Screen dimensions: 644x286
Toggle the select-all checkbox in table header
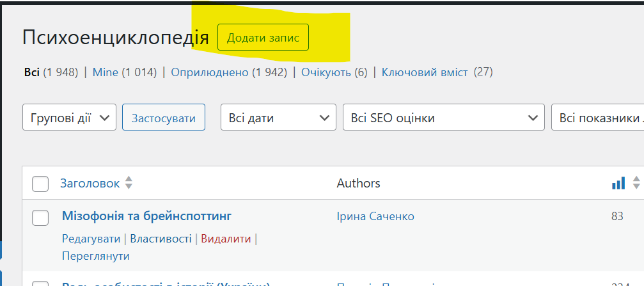pyautogui.click(x=40, y=184)
